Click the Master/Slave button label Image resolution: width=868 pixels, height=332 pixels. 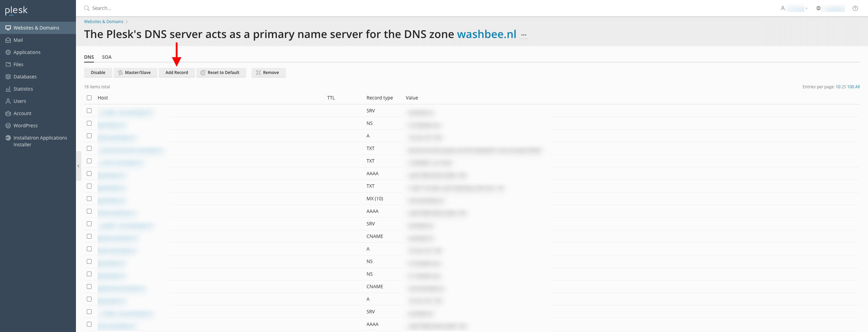point(138,73)
